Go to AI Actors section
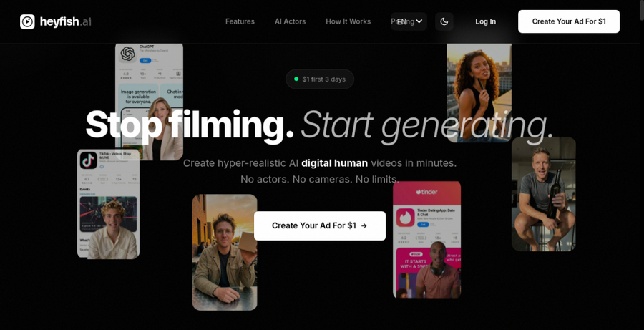 [290, 21]
